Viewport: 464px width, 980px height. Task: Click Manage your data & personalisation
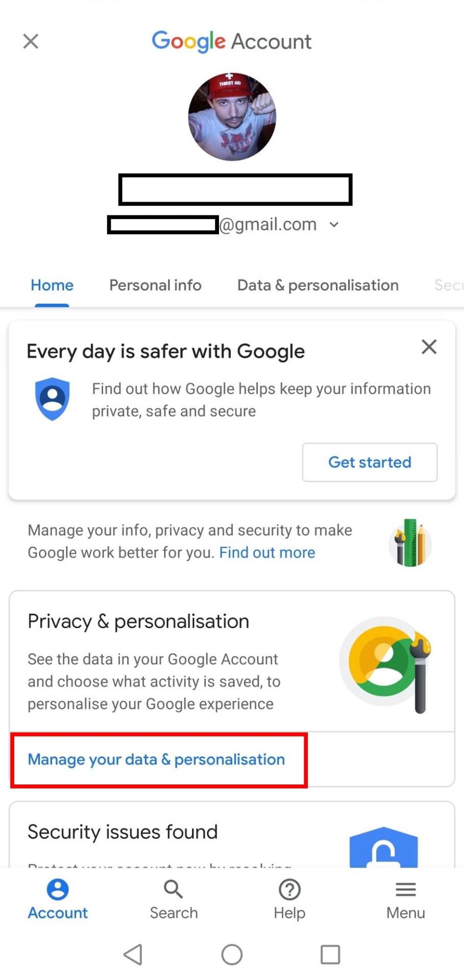pyautogui.click(x=156, y=759)
